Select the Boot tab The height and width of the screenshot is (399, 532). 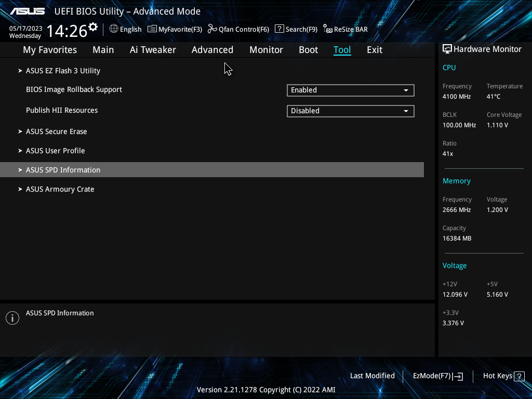click(x=308, y=50)
